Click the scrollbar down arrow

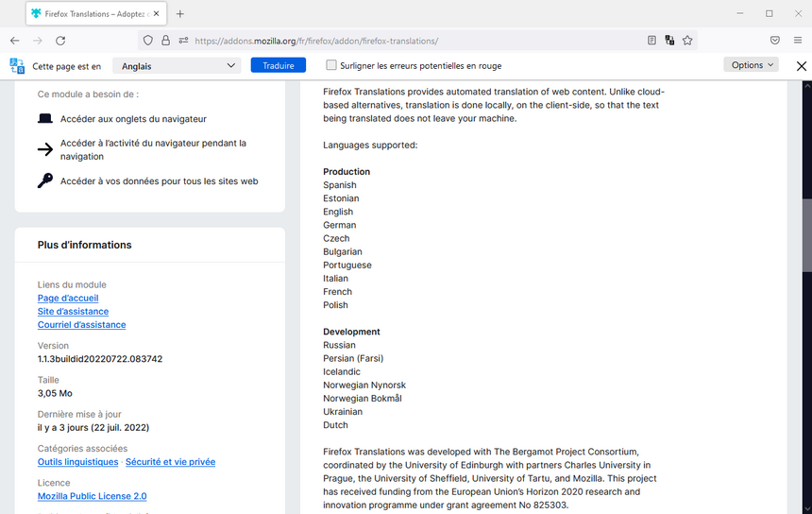click(807, 508)
